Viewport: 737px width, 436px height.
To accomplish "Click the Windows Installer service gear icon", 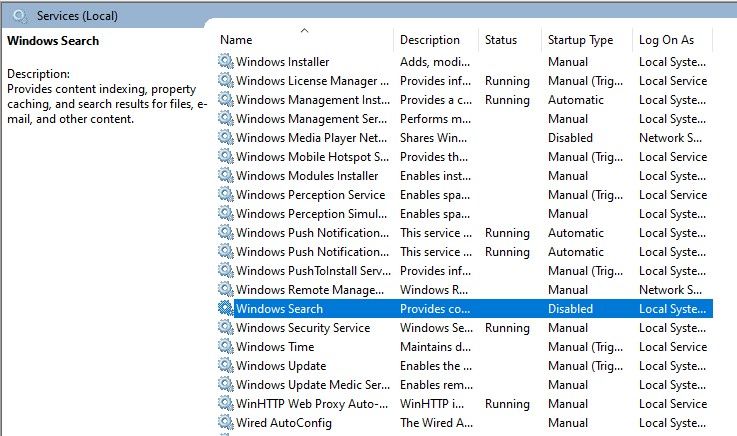I will click(226, 62).
